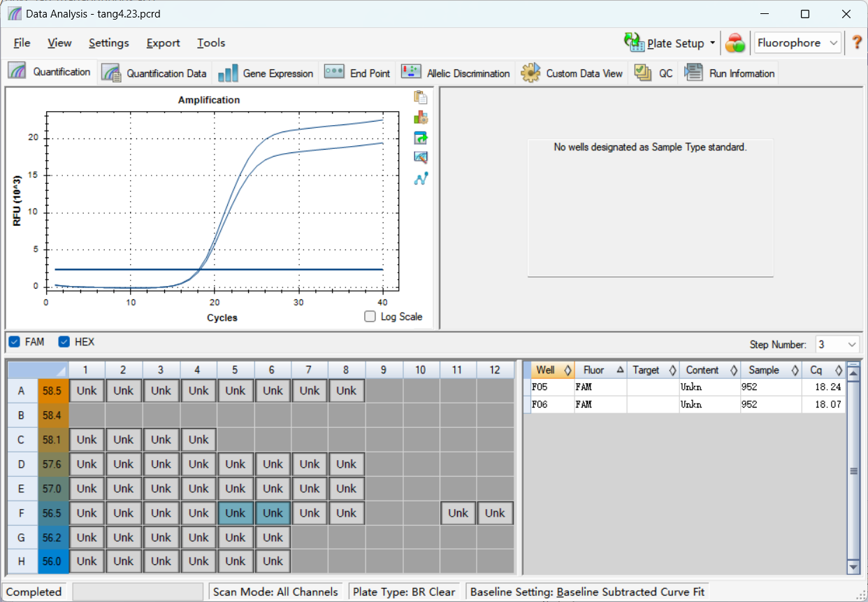Open the Fluorophore dropdown
868x602 pixels.
[x=797, y=43]
